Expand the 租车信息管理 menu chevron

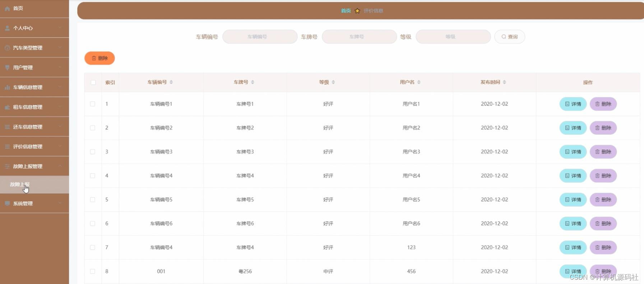coord(60,107)
